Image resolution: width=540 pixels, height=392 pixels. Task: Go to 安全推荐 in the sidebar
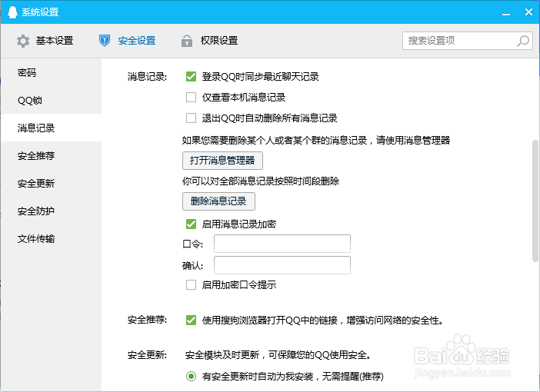pos(52,155)
